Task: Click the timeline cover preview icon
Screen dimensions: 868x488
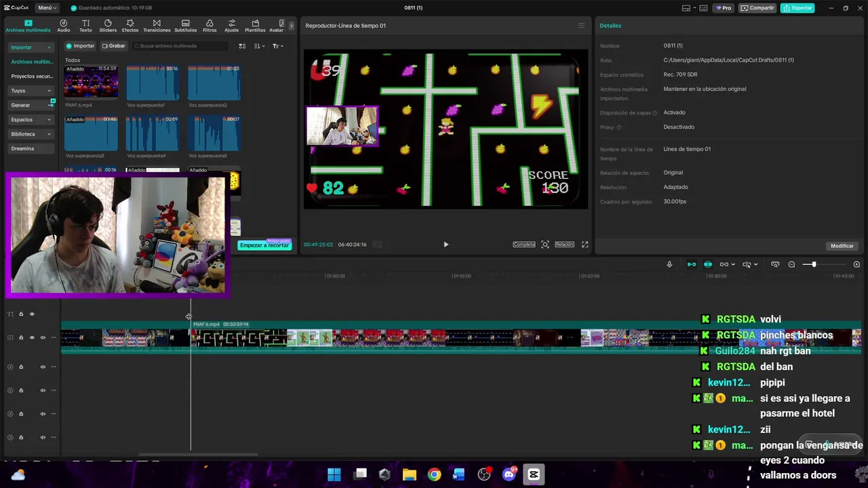Action: [x=775, y=264]
